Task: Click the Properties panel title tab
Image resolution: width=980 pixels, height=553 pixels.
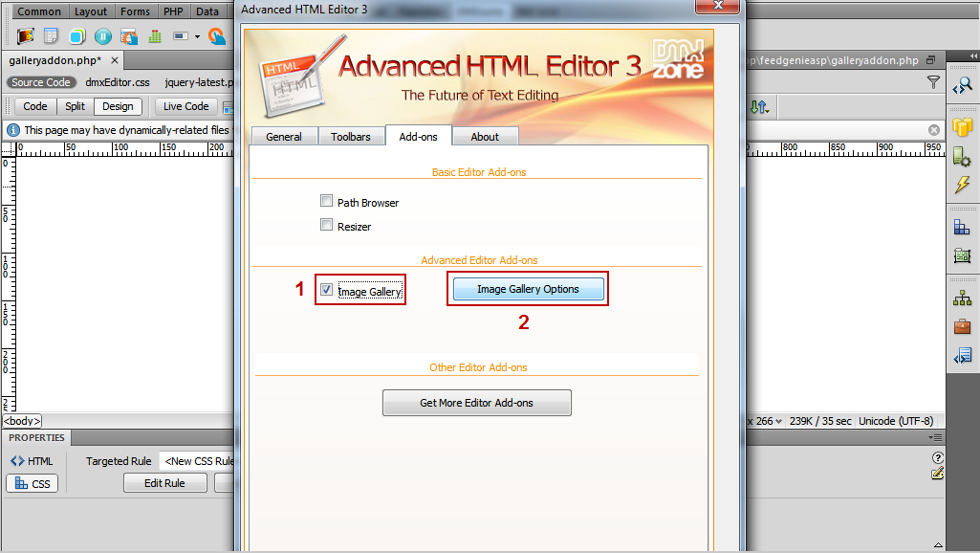Action: [x=37, y=438]
